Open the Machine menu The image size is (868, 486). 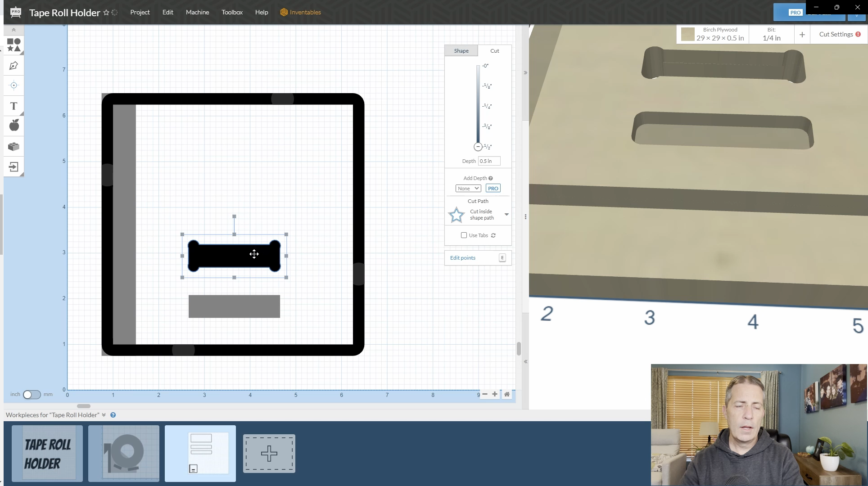pyautogui.click(x=197, y=12)
